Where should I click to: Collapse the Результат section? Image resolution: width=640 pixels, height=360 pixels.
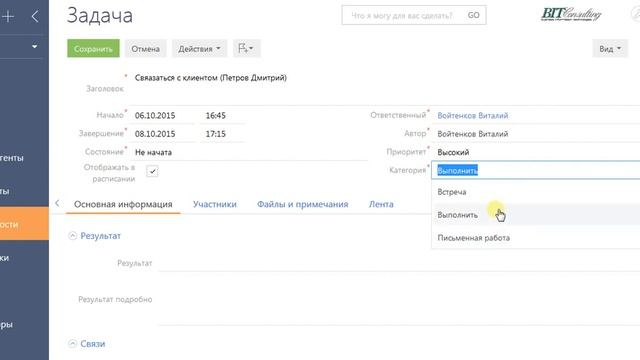(x=73, y=236)
